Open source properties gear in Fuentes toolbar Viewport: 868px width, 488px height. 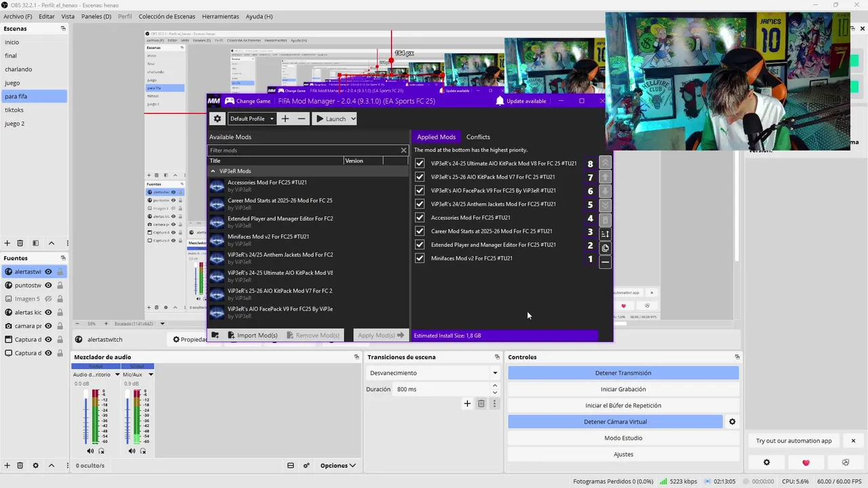(35, 466)
